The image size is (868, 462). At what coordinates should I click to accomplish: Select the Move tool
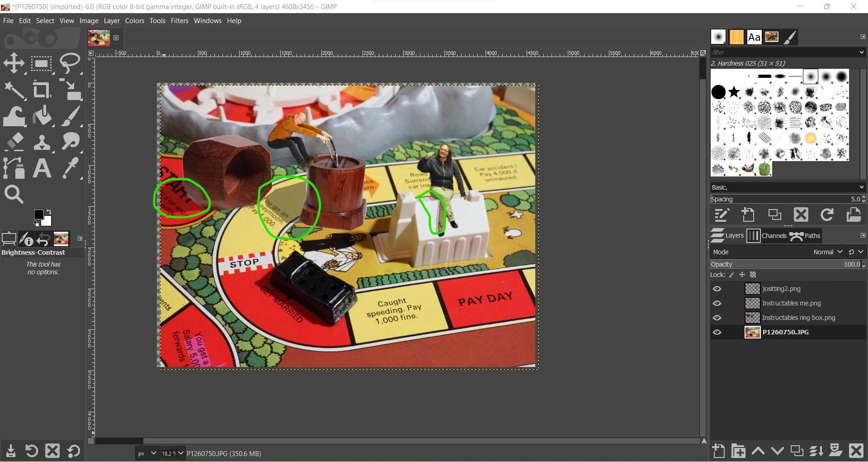tap(14, 63)
